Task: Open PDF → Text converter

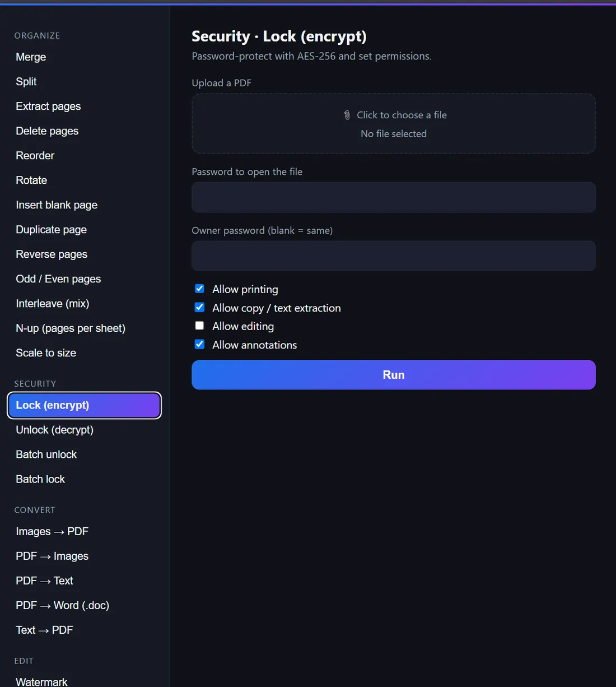Action: (x=84, y=581)
